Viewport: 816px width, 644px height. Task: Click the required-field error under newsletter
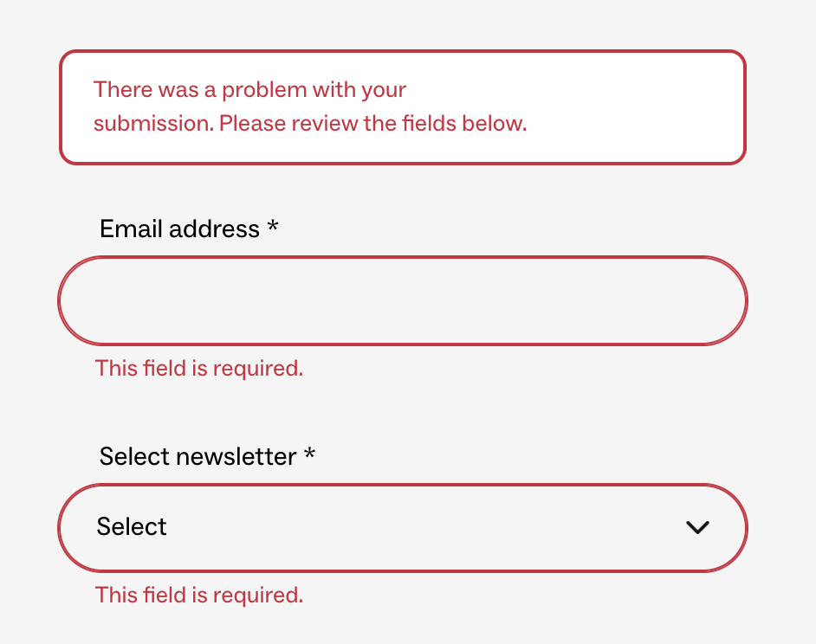point(198,595)
